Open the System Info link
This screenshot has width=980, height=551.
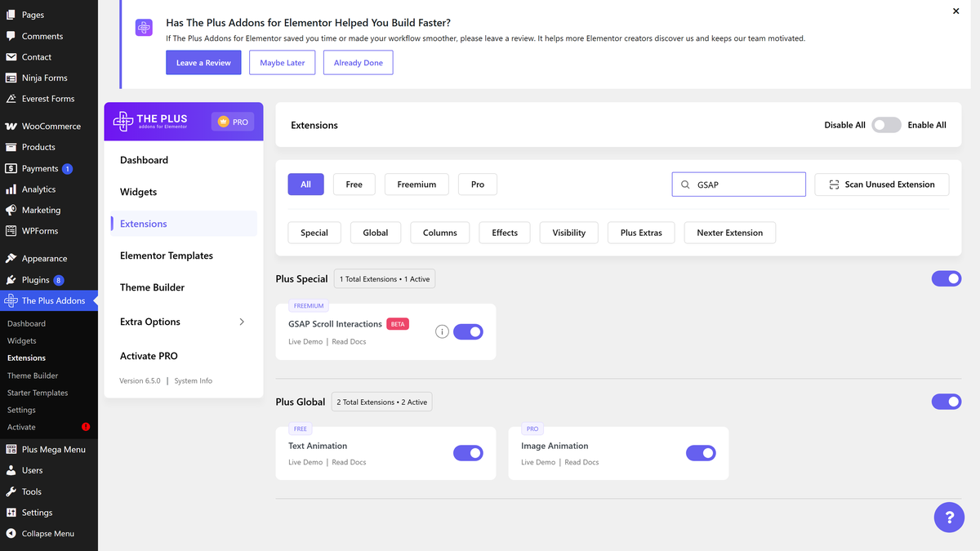tap(194, 381)
